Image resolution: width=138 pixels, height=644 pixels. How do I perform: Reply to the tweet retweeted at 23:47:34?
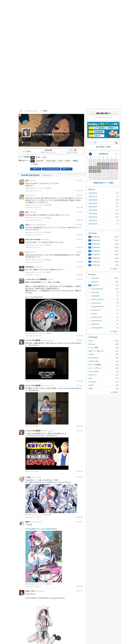(x=77, y=191)
